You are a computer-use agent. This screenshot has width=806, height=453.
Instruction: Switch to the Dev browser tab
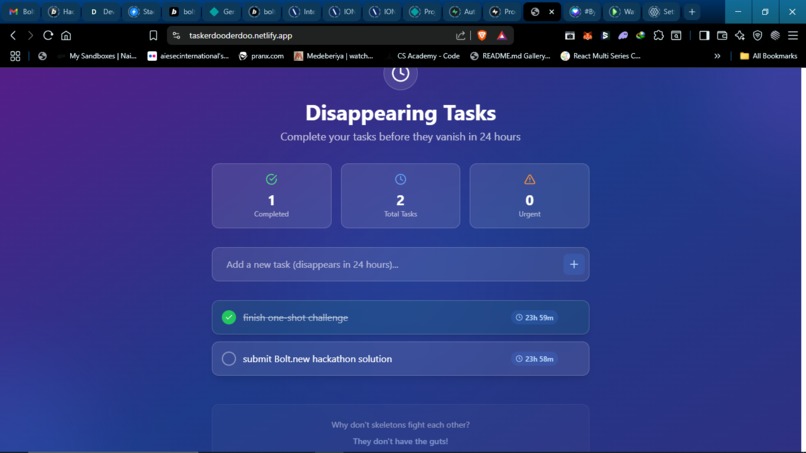(x=101, y=12)
